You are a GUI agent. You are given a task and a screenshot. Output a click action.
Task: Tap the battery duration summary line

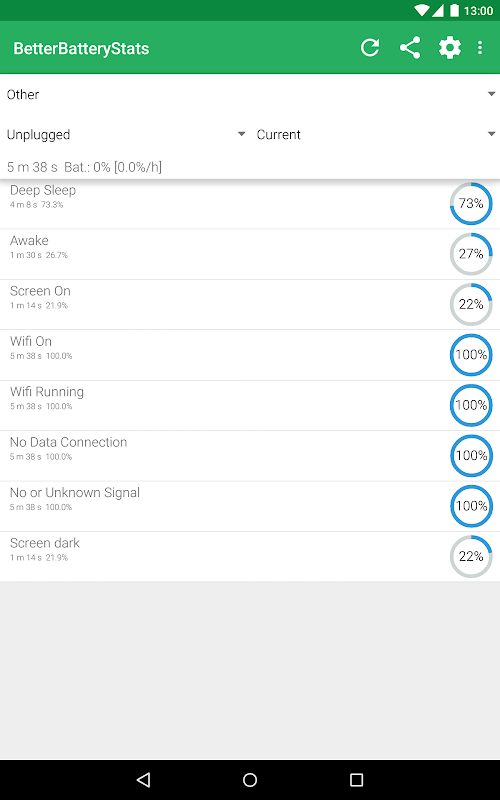(x=84, y=167)
